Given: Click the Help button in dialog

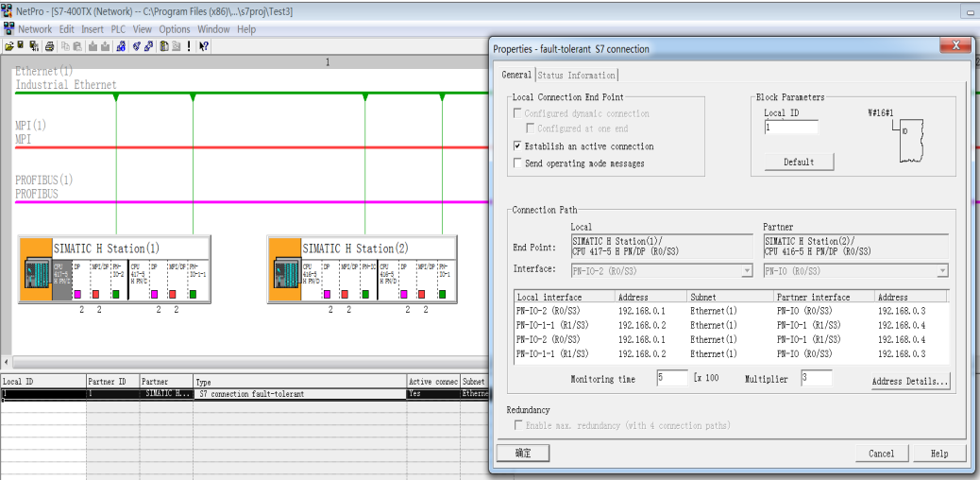Looking at the screenshot, I should (938, 454).
